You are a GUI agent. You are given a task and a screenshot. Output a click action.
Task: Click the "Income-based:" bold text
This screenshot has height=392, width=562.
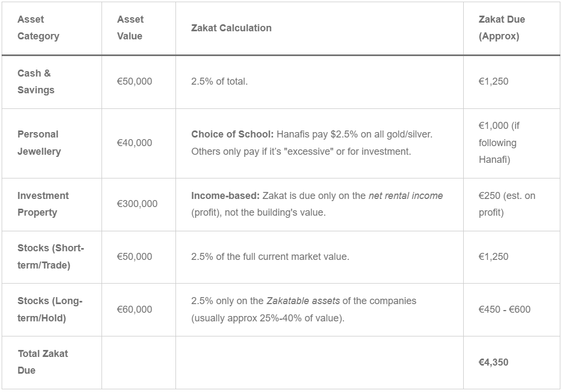point(225,196)
